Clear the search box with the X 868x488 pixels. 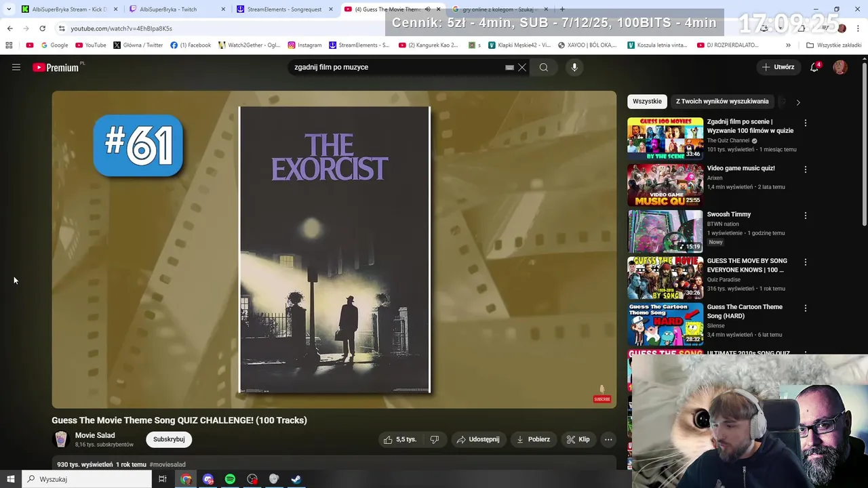pyautogui.click(x=522, y=67)
